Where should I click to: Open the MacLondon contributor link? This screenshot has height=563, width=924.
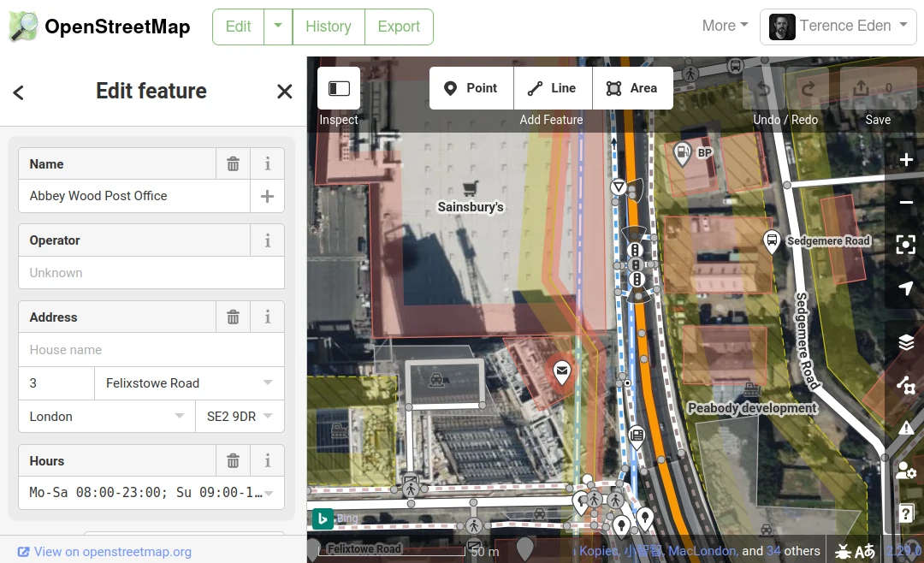point(702,551)
